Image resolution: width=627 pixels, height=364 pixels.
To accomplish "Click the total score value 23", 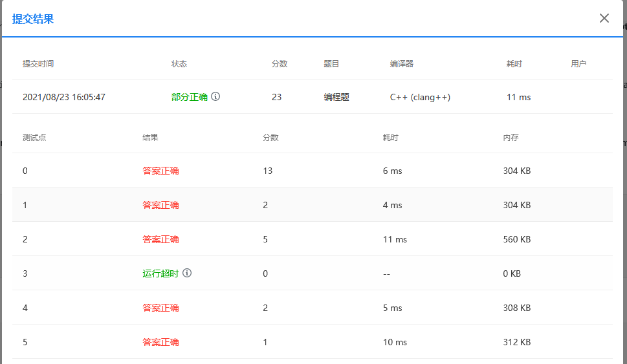I will [x=277, y=97].
